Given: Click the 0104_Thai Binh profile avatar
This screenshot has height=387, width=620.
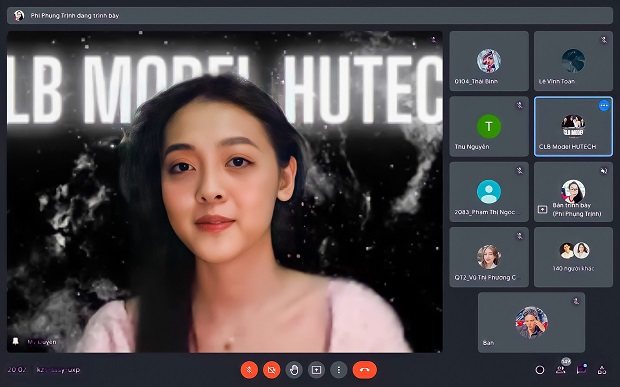Looking at the screenshot, I should coord(489,61).
